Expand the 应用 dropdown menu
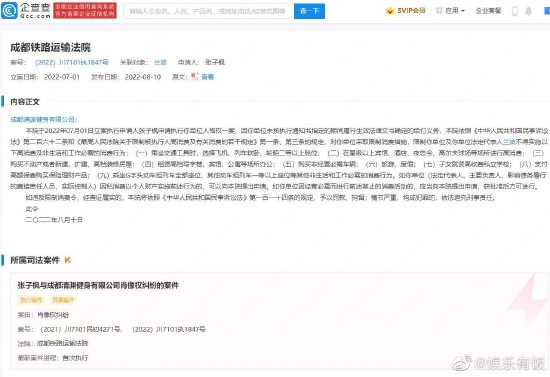Screen dimensions: 550x377 click(455, 11)
